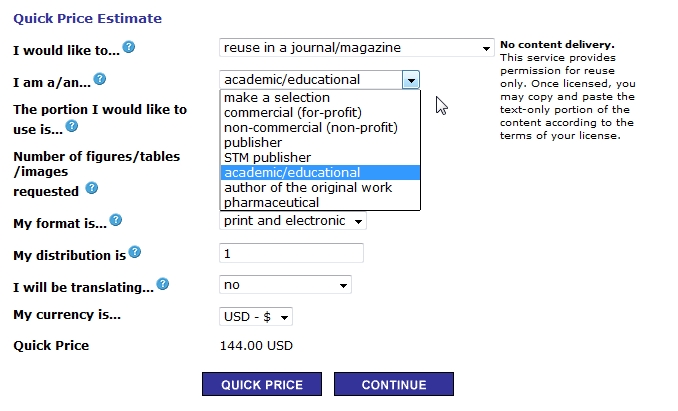
Task: Expand the translating "no" dropdown
Action: pos(285,285)
